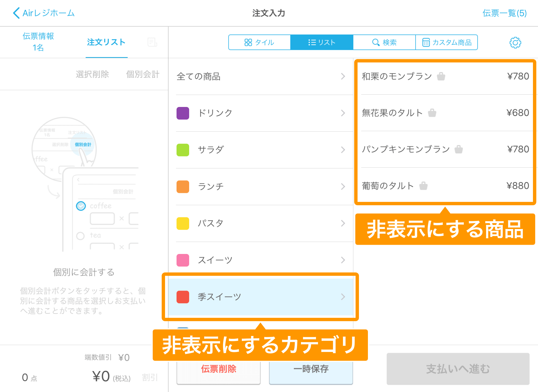The height and width of the screenshot is (392, 538).
Task: Click the 割引 discount button
Action: (150, 377)
